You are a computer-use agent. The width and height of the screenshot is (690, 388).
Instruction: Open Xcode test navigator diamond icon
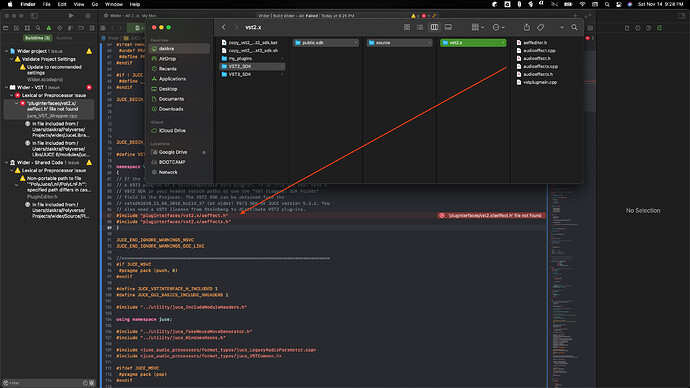(59, 28)
